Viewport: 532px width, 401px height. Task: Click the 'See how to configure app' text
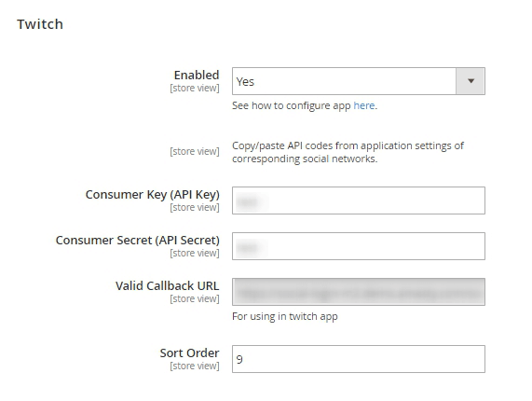tap(291, 105)
